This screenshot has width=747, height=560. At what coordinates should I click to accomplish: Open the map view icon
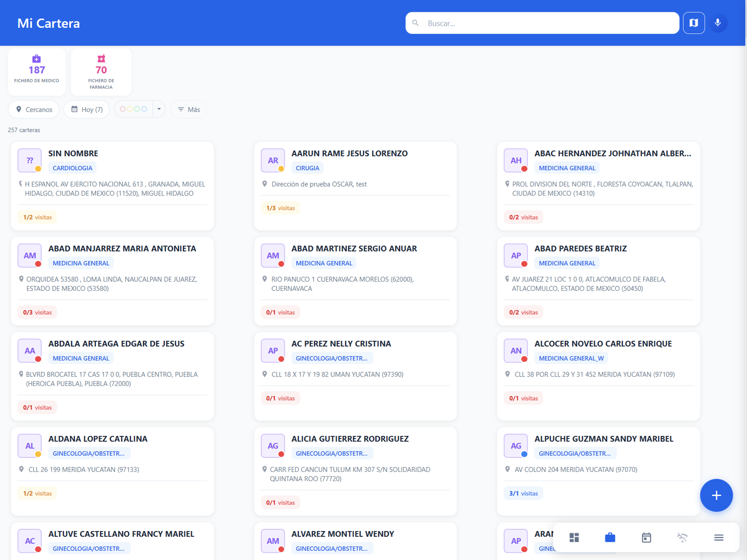[x=694, y=23]
